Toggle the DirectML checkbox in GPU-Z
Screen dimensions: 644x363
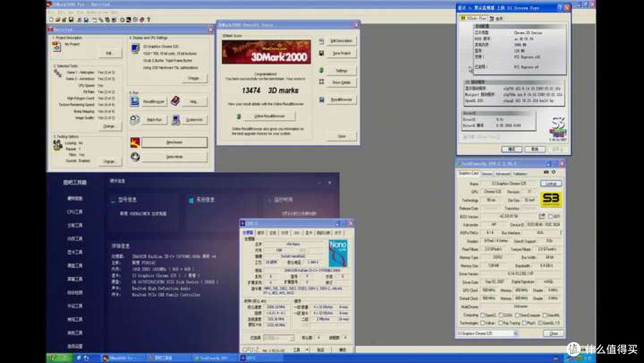544,315
